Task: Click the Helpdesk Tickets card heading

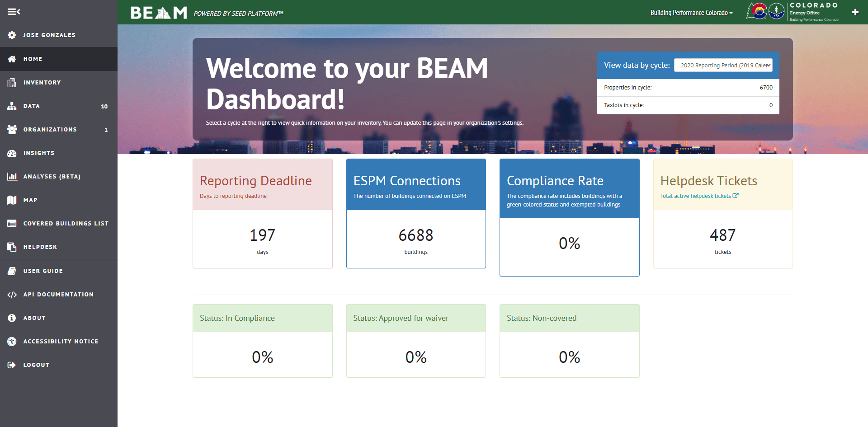Action: [x=709, y=181]
